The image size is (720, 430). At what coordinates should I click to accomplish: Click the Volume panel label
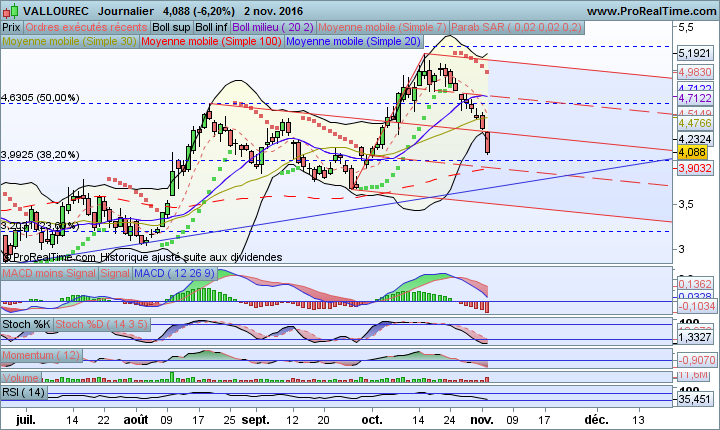(21, 378)
